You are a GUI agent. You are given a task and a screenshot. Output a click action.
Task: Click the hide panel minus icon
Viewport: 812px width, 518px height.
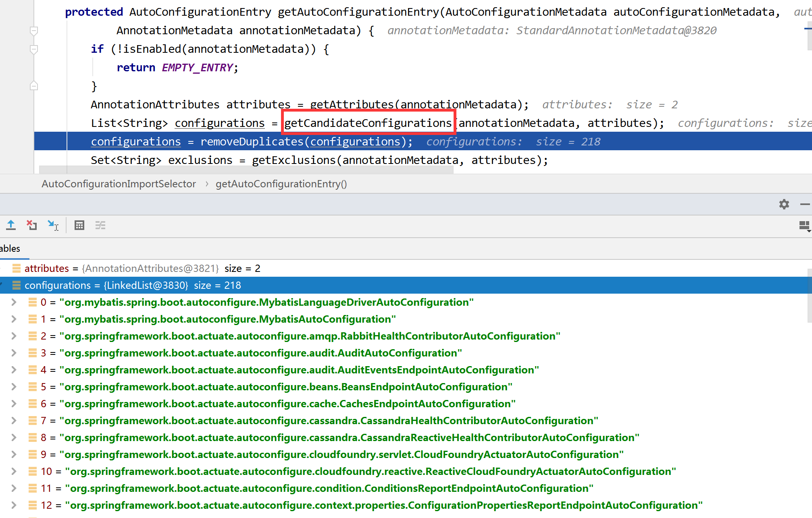[805, 204]
